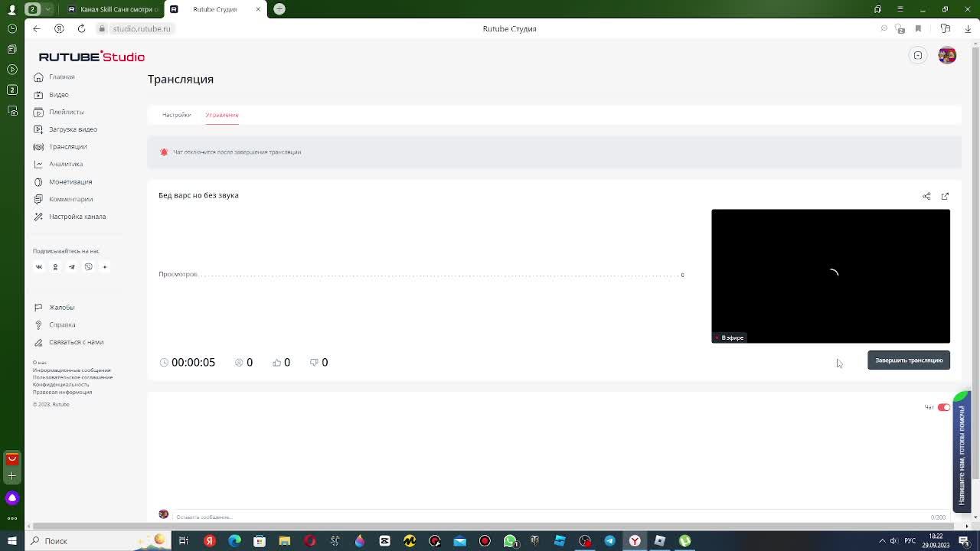The height and width of the screenshot is (551, 980).
Task: Click the notifications icon next to the avatar
Action: click(918, 55)
